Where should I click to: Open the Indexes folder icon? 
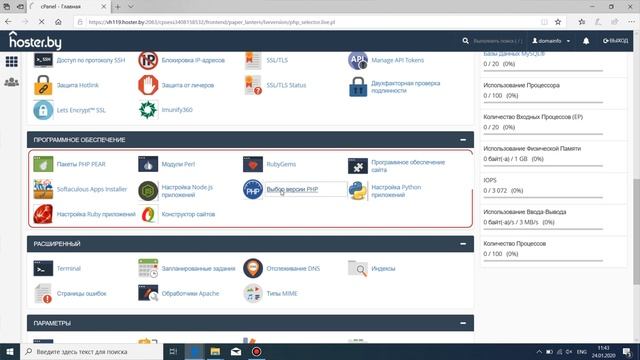click(x=358, y=268)
